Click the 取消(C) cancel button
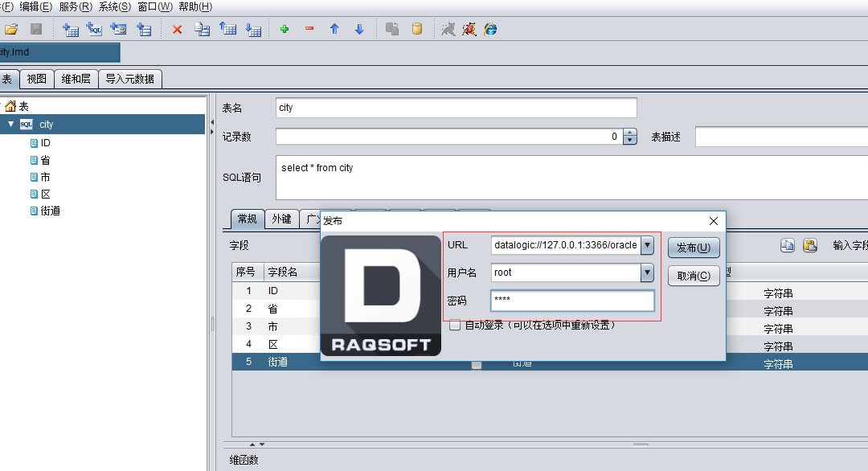This screenshot has height=471, width=868. [x=694, y=276]
